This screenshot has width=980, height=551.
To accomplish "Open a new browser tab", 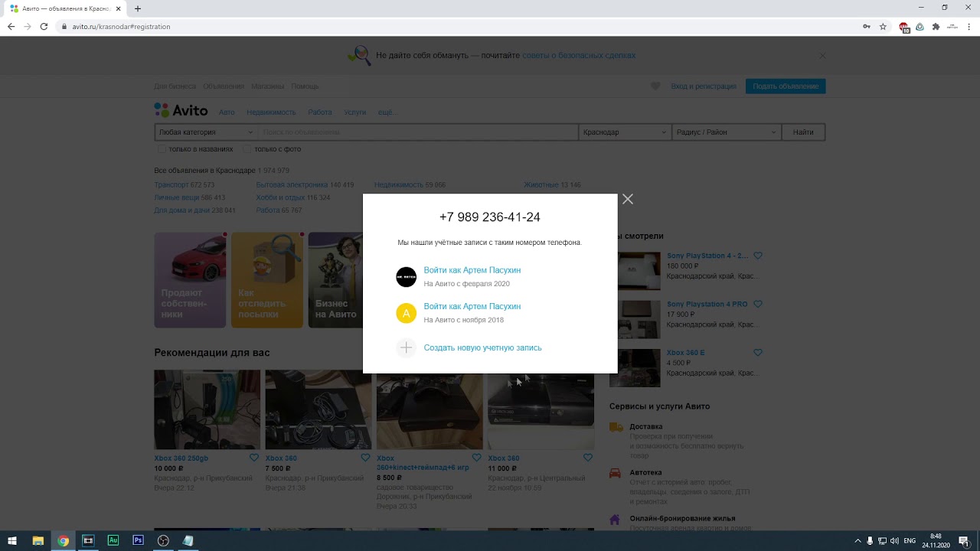I will 138,8.
